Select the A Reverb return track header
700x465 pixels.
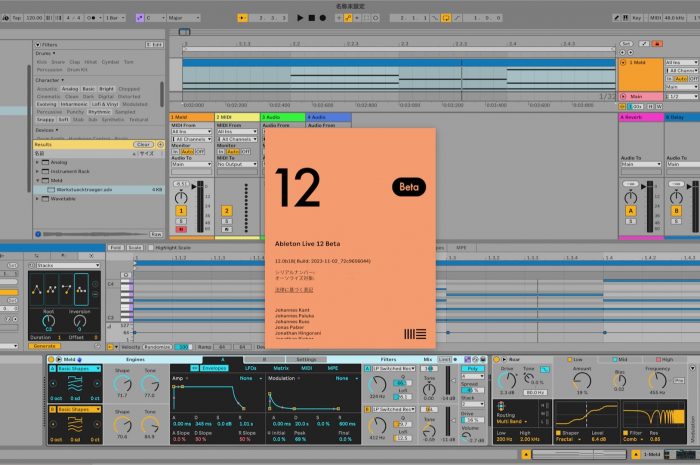(641, 117)
